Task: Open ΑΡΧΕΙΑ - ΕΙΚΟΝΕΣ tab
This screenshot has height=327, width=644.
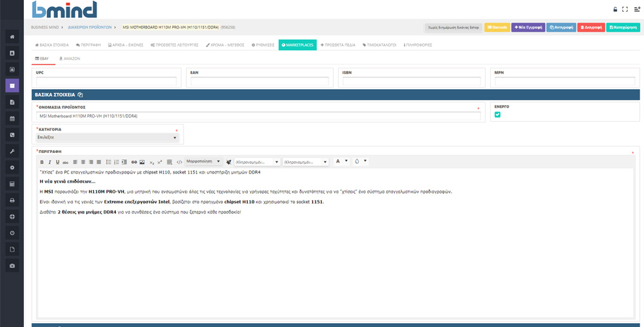Action: (126, 45)
